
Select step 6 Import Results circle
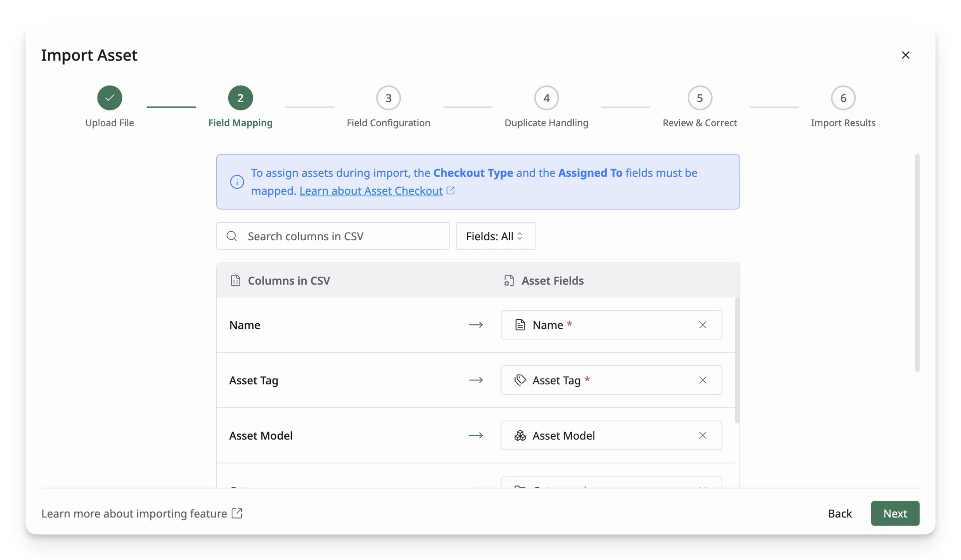point(843,98)
